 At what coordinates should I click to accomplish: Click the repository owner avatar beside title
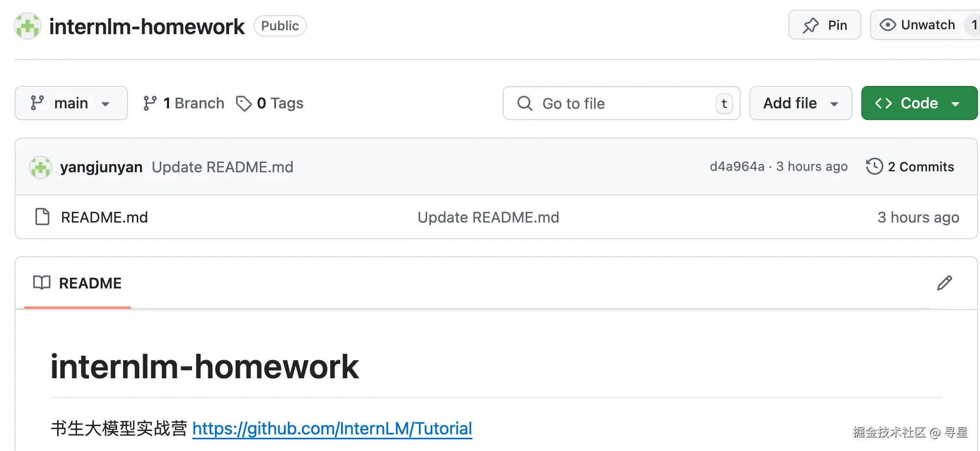pos(27,26)
